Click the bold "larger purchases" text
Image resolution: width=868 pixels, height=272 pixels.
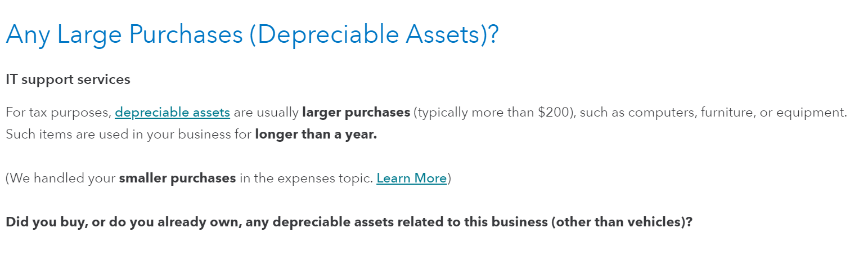pos(356,113)
